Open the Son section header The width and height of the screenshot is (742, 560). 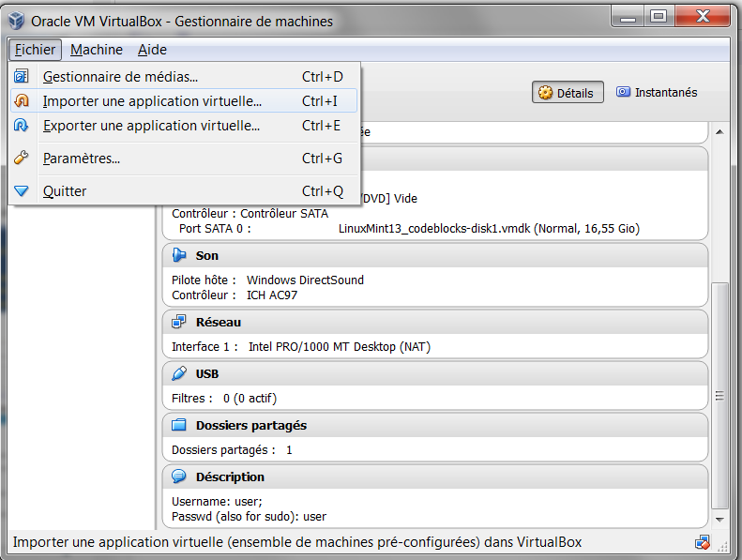coord(435,256)
